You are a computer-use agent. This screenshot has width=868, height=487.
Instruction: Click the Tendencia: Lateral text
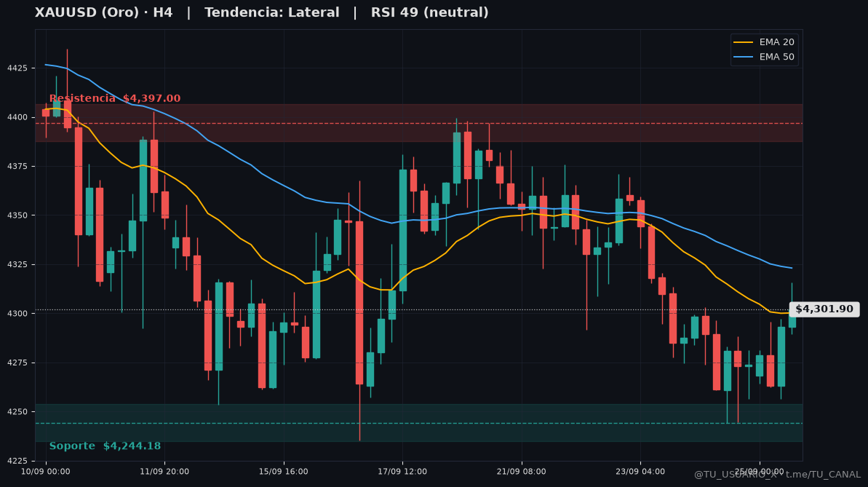point(272,12)
